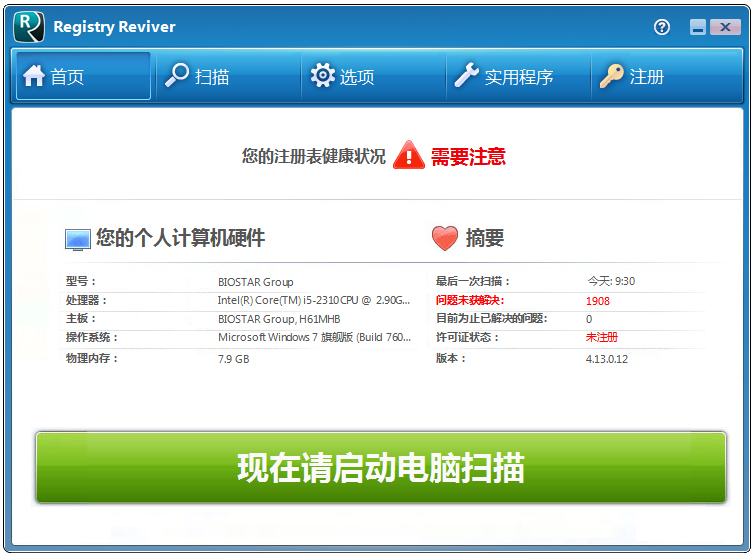Click the 主板 label

[81, 319]
